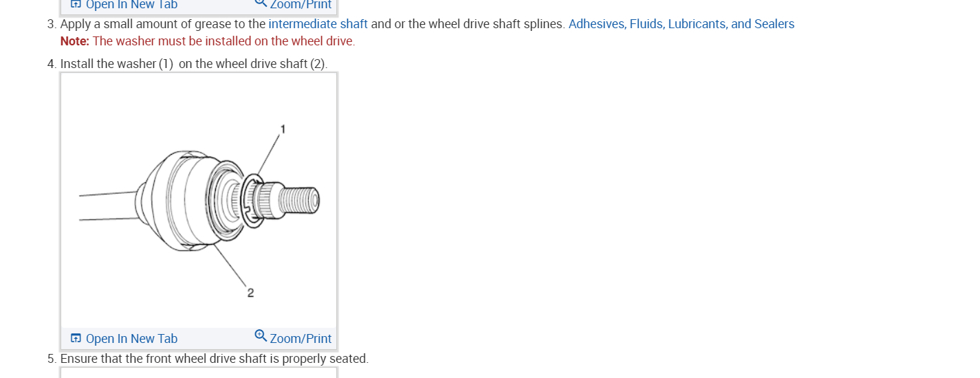980x378 pixels.
Task: Open Adhesives, Fluids, Lubricants, and Sealers link
Action: 681,24
